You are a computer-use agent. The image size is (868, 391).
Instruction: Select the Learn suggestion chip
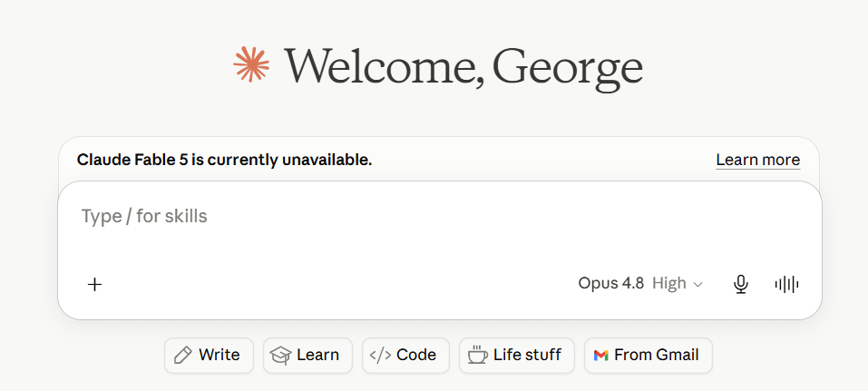pos(307,355)
